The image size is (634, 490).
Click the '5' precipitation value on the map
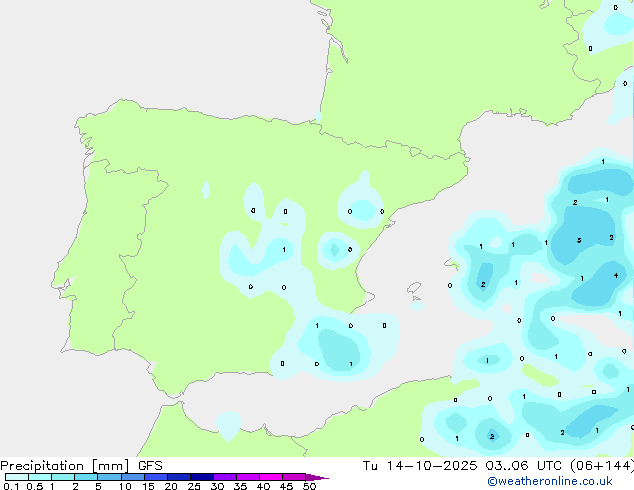click(579, 240)
